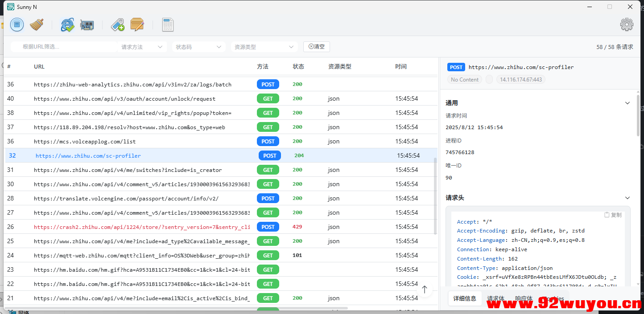The image size is (644, 314).
Task: Click the stop capture icon
Action: click(x=17, y=24)
